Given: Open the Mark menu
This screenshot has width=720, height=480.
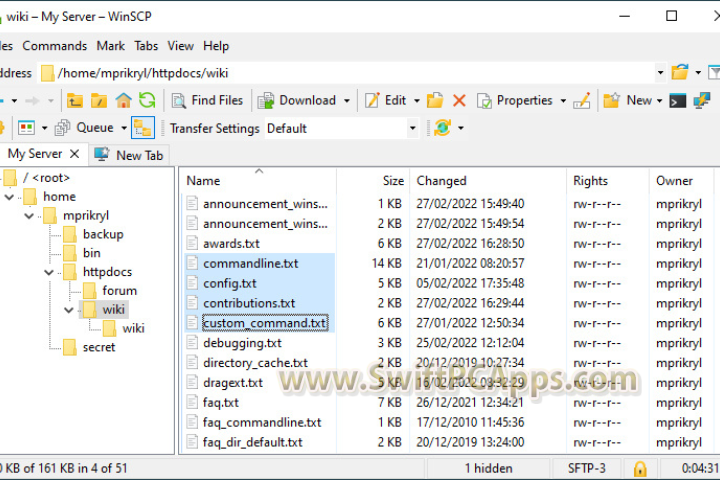Looking at the screenshot, I should tap(111, 46).
